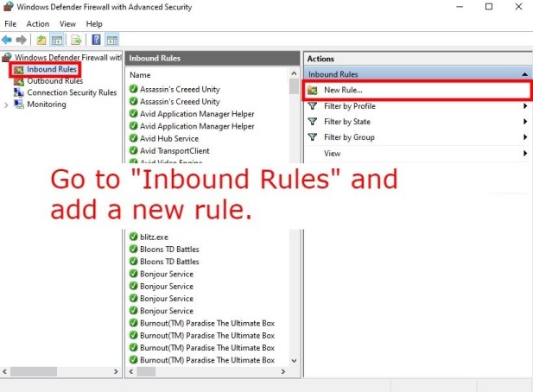533x392 pixels.
Task: Click New Rule... in Actions pane
Action: (343, 90)
